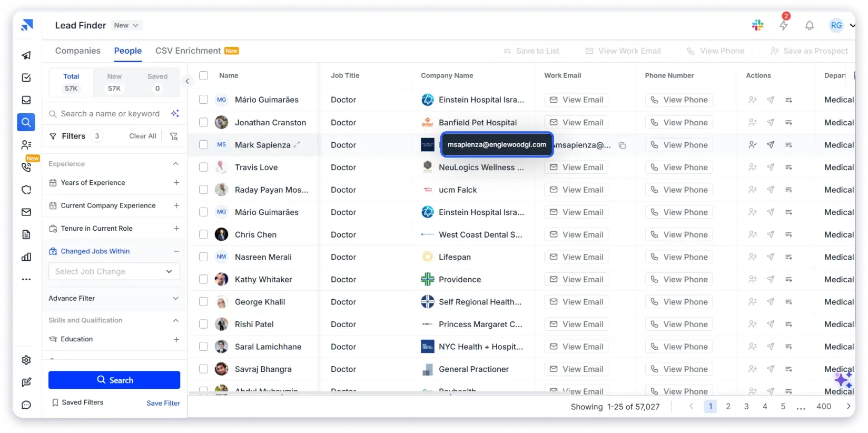
Task: Open Saved Filters
Action: pyautogui.click(x=77, y=402)
